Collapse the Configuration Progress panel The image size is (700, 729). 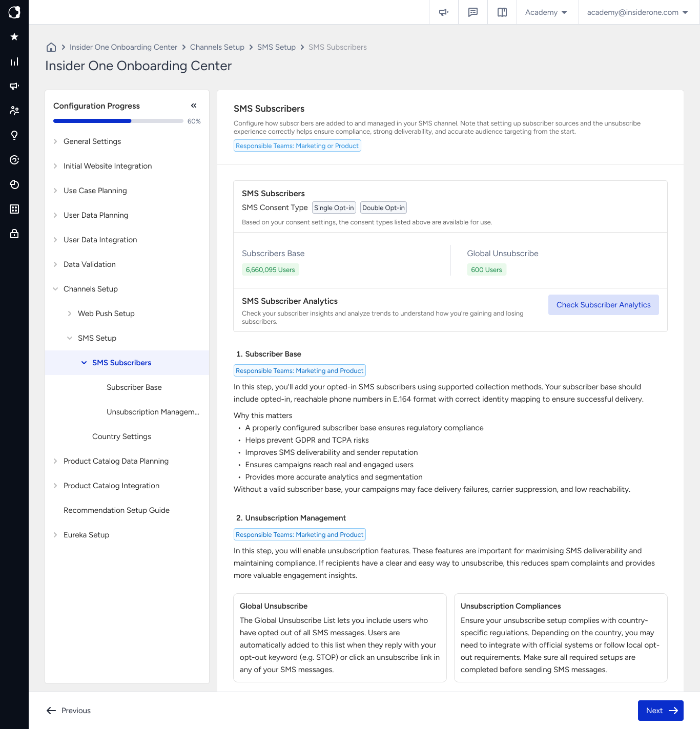tap(194, 106)
